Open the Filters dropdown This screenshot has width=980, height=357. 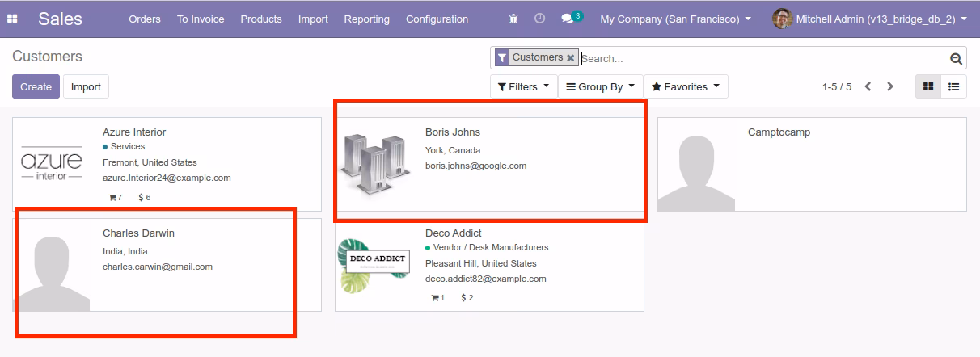coord(524,86)
